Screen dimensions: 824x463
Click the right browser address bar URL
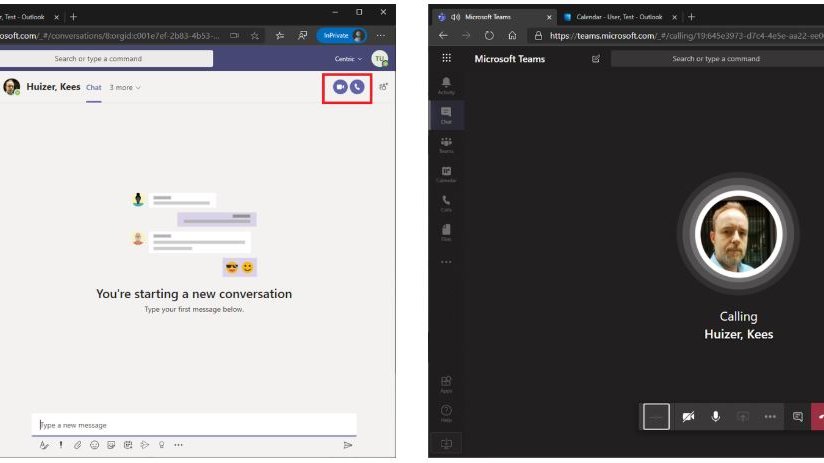coord(686,36)
